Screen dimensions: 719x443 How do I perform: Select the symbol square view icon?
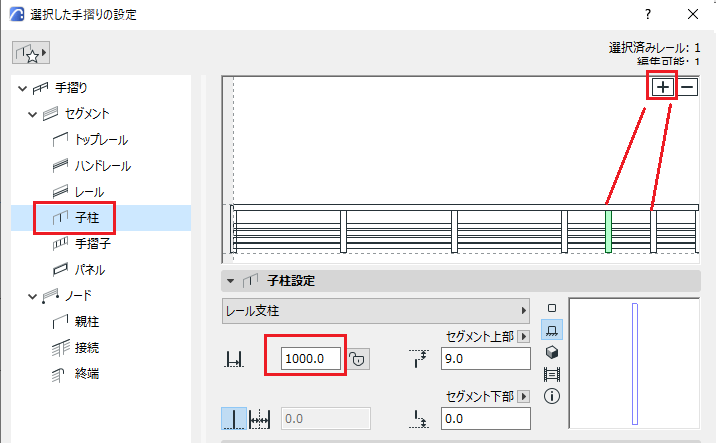point(552,308)
